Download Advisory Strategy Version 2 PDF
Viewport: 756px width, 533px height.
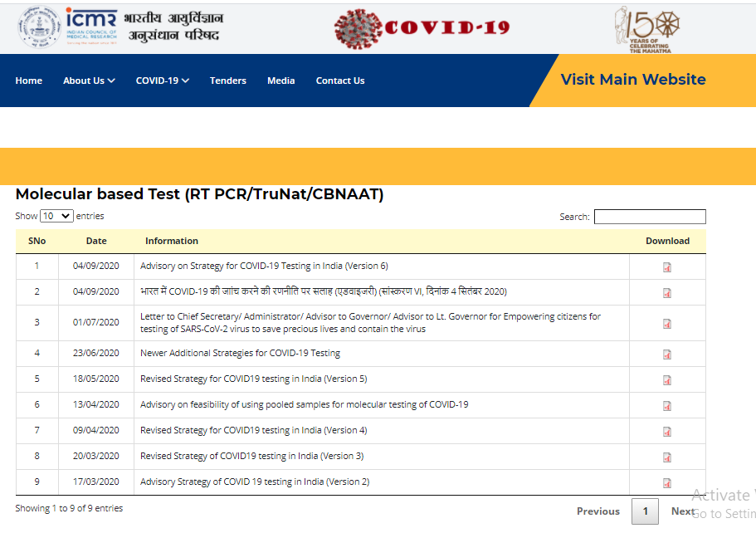click(667, 483)
